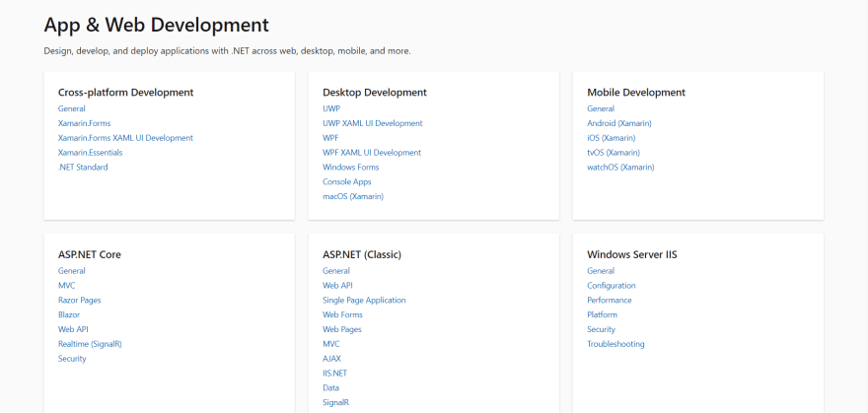Viewport: 868px width, 413px height.
Task: Click the ASP.NET Core heading
Action: (90, 255)
